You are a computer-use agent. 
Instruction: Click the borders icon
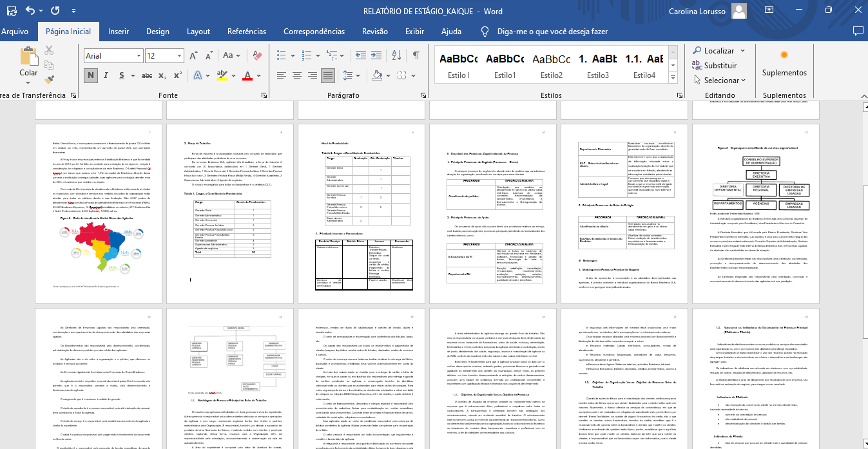click(403, 75)
